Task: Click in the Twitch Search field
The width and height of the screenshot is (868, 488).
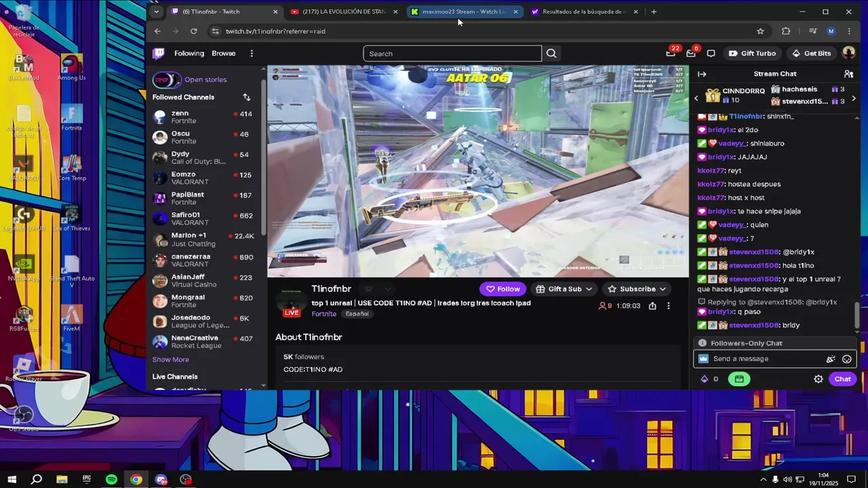Action: (452, 54)
